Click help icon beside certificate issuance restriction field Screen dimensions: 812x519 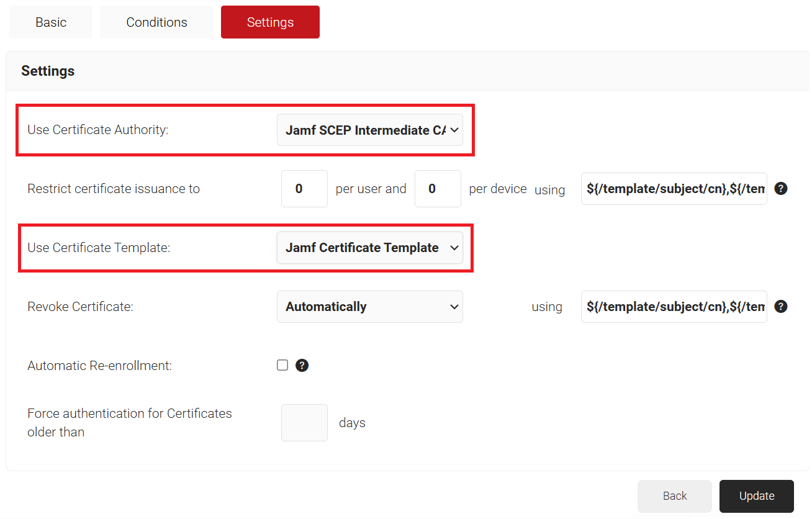(x=781, y=189)
